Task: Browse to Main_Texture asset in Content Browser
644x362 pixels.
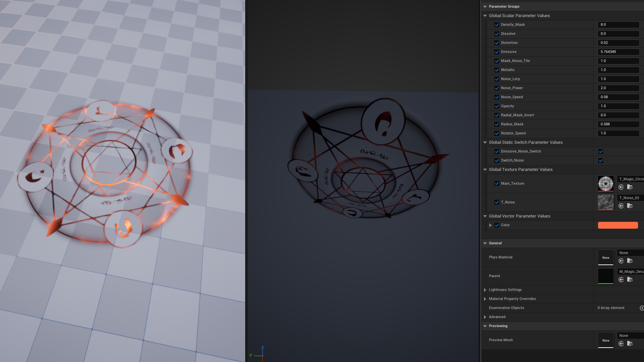Action: click(630, 187)
